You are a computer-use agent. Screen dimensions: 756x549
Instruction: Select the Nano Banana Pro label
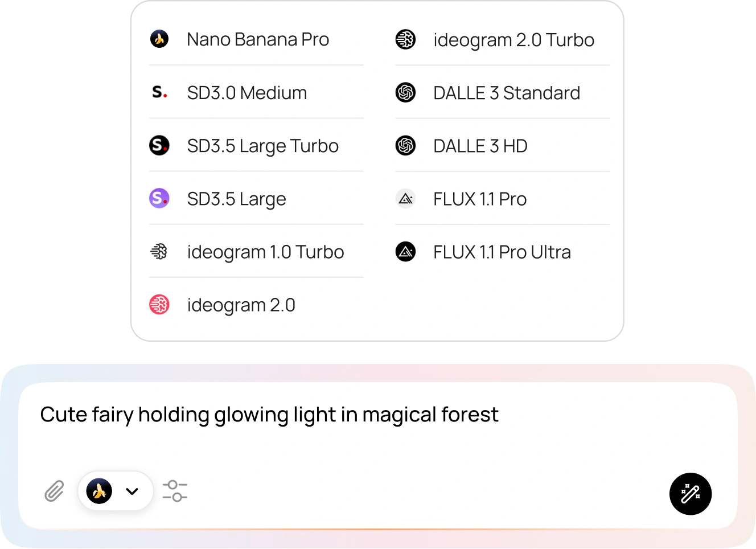(258, 39)
